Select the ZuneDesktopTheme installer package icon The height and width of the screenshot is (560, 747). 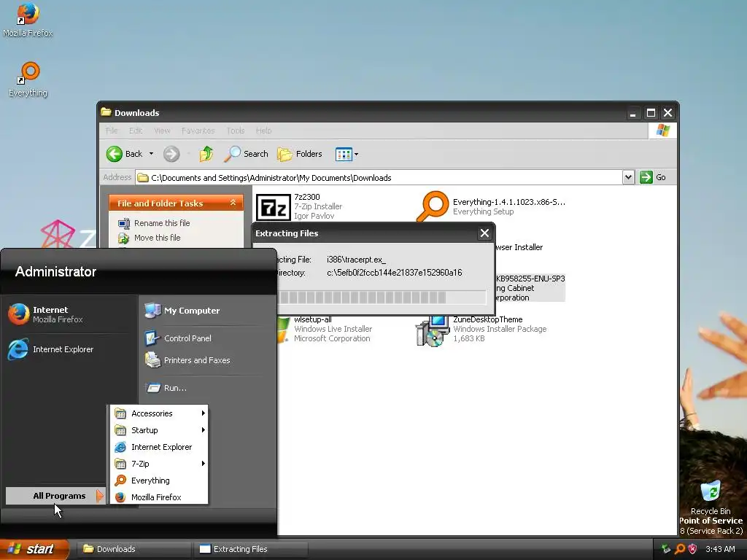click(x=433, y=330)
